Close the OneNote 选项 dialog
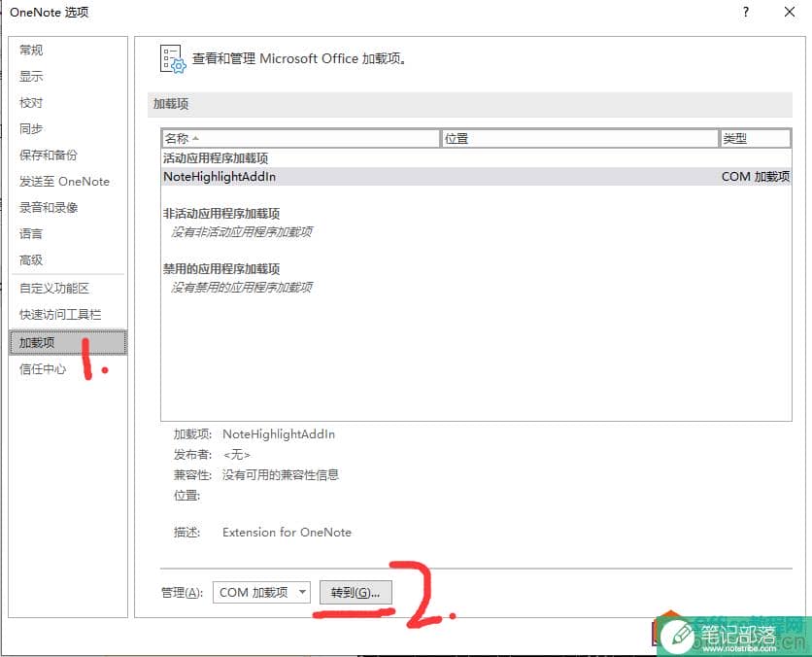Screen dimensions: 812x657 (790, 12)
